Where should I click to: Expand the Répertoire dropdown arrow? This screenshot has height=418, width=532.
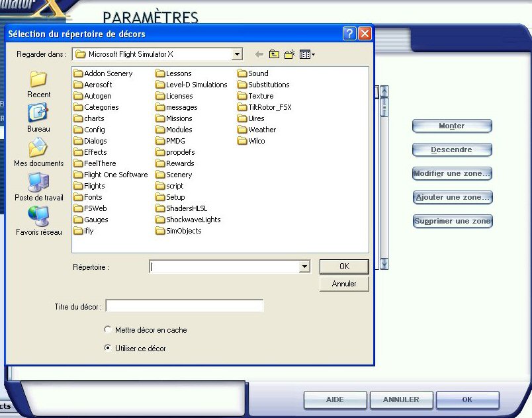click(304, 267)
